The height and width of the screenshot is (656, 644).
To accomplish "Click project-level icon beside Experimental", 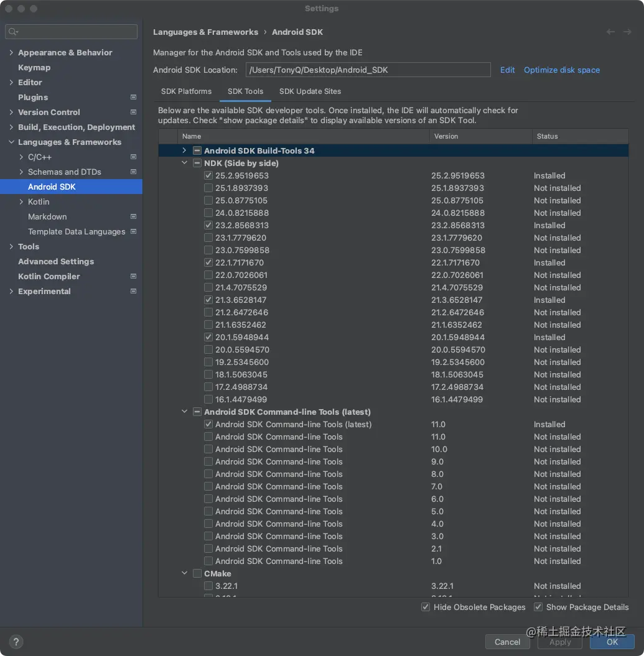I will click(134, 291).
